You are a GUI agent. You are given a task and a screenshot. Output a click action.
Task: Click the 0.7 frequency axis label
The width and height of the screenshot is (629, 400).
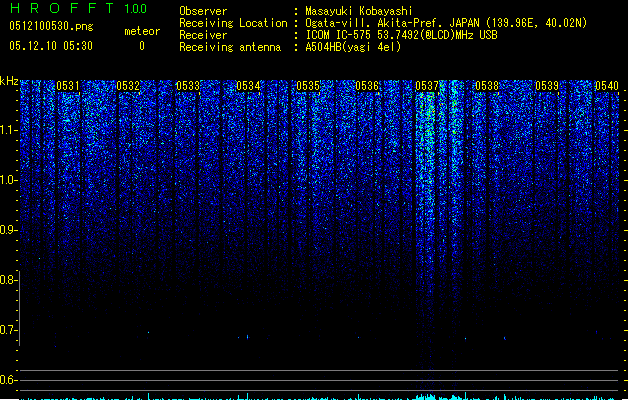tap(8, 330)
